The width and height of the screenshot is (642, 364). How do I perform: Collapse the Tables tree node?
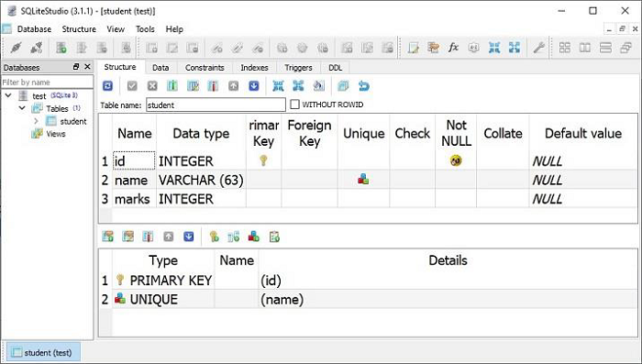(x=22, y=108)
